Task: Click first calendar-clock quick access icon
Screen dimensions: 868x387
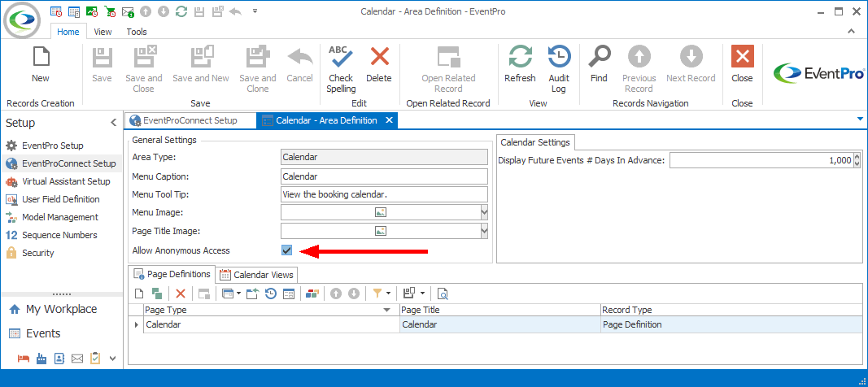Action: coord(56,11)
